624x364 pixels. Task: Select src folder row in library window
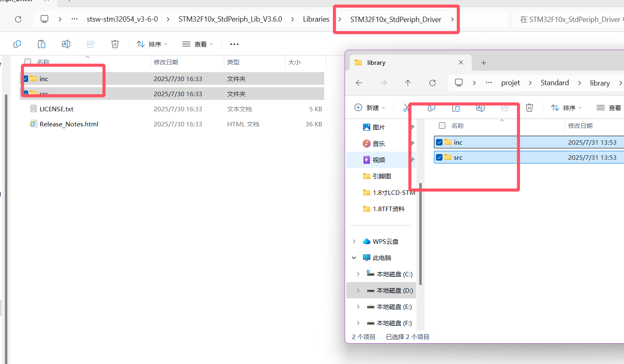pyautogui.click(x=529, y=157)
